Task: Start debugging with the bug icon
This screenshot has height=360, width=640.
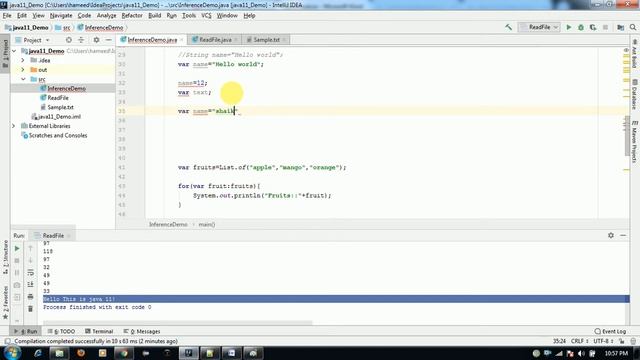Action: coord(581,27)
